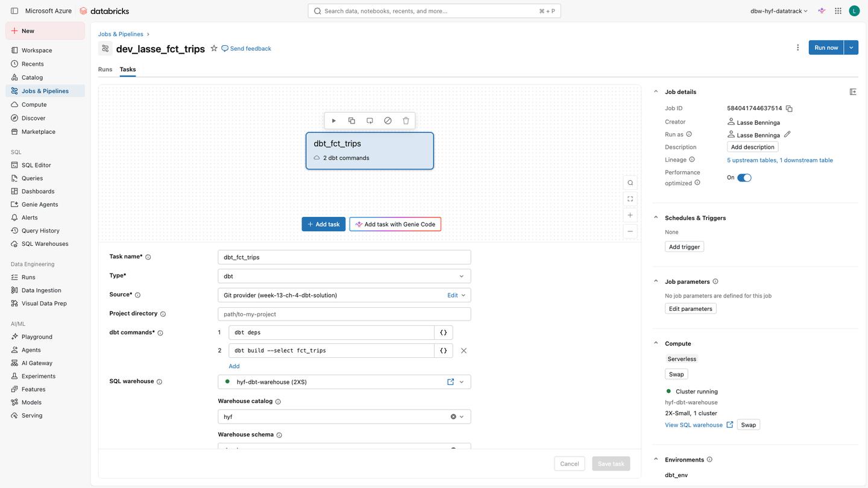The width and height of the screenshot is (868, 488).
Task: Click the Add description button
Action: click(x=753, y=147)
